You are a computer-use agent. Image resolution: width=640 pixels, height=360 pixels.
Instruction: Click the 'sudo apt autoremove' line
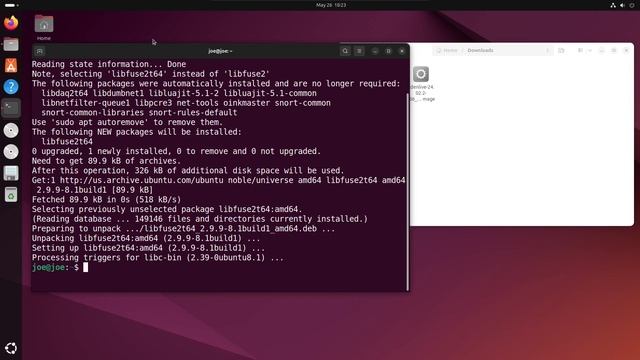pos(127,122)
